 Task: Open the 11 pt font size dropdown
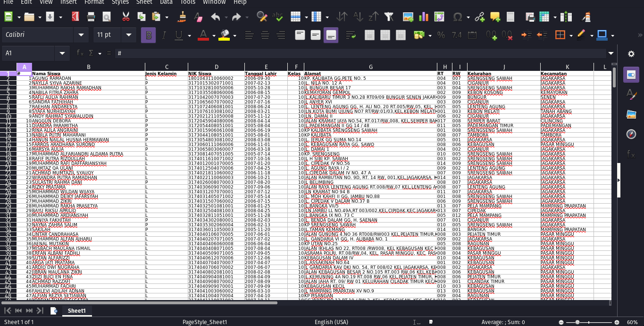(128, 35)
